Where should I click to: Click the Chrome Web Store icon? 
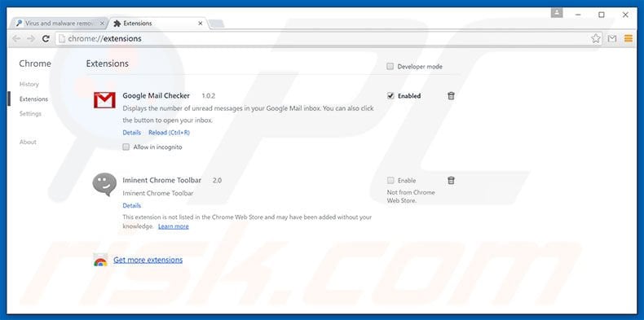[100, 260]
